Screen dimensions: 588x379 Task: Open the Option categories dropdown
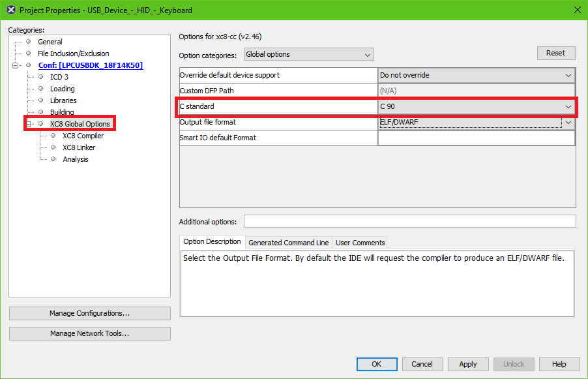tap(308, 54)
